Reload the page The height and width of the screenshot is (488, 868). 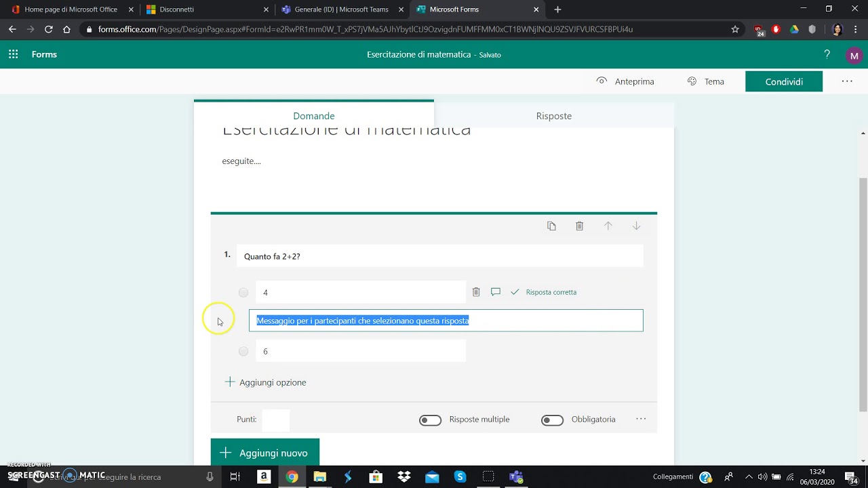click(48, 29)
